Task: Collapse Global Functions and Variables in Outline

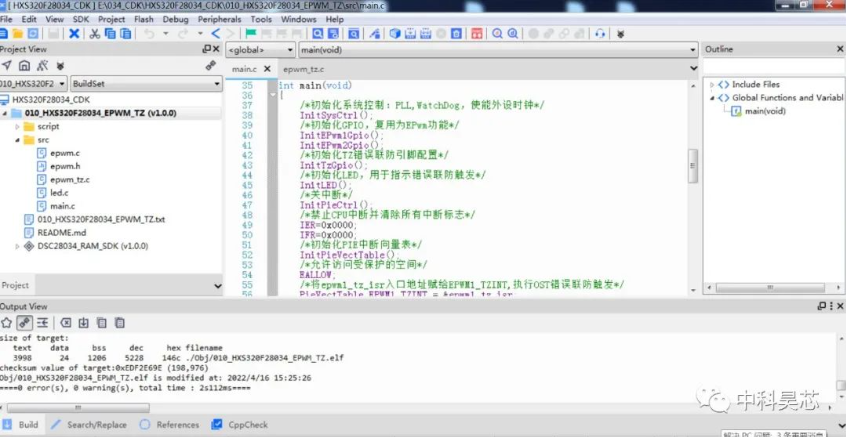Action: point(712,98)
